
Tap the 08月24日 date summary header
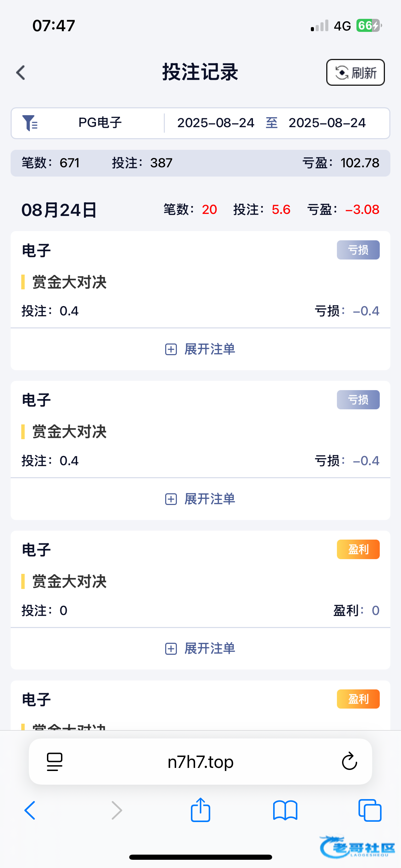point(59,210)
